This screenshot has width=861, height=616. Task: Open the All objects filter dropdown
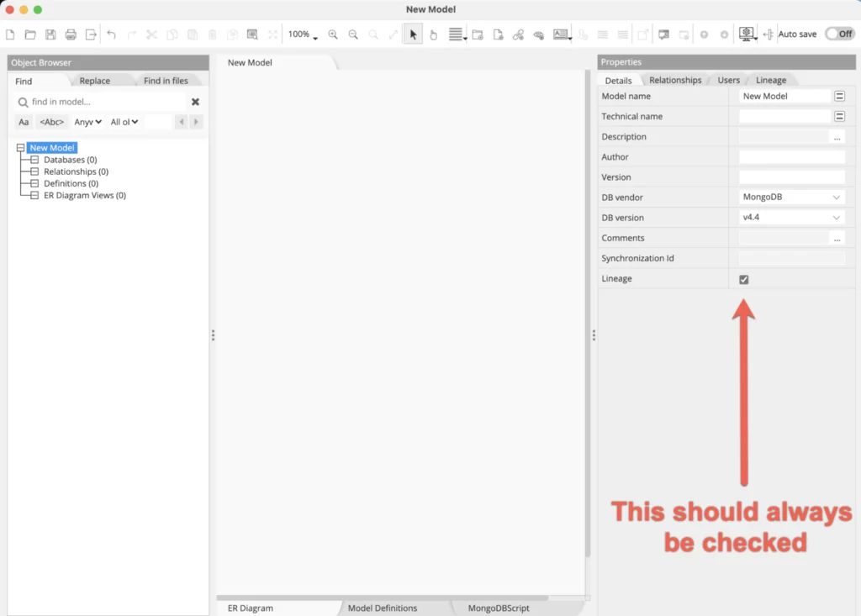tap(124, 122)
